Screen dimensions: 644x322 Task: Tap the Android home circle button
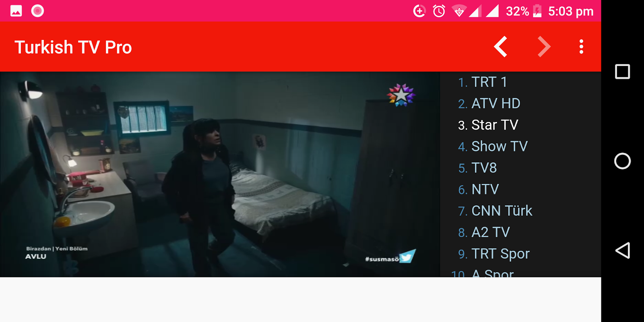(x=622, y=161)
